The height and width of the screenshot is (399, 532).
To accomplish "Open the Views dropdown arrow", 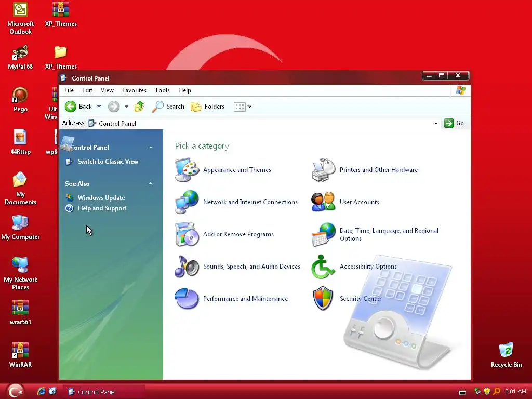I will pyautogui.click(x=249, y=107).
